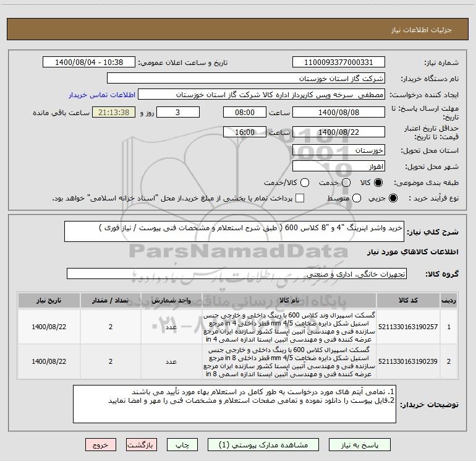Click the validity time field 16:00
476x461 pixels.
point(245,132)
